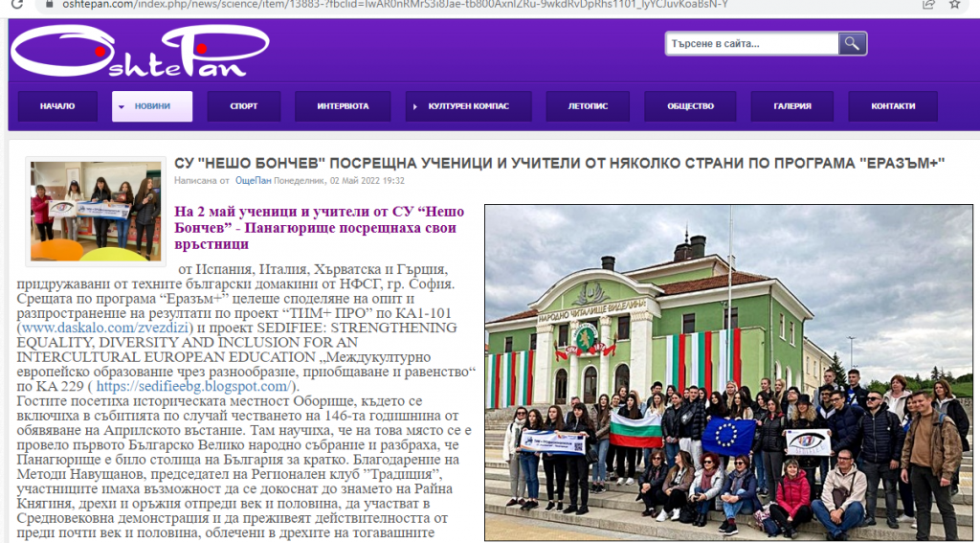Open the КОНТАКТИ page

pyautogui.click(x=893, y=106)
